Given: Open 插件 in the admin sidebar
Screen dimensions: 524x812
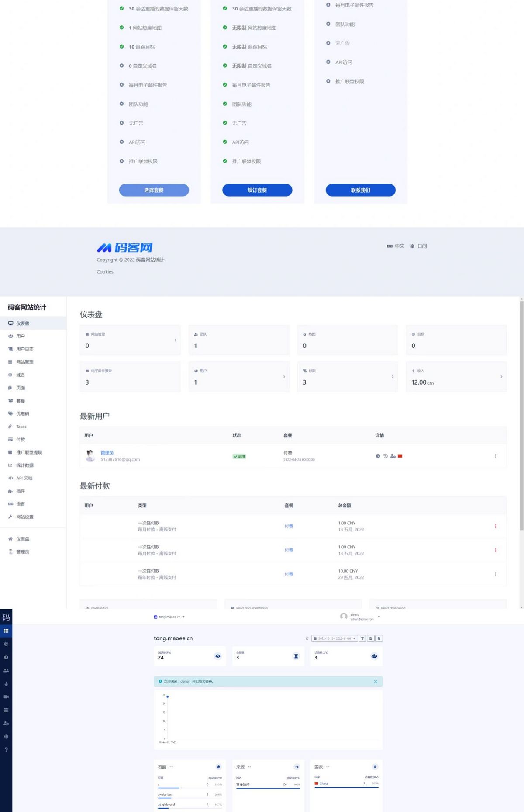Looking at the screenshot, I should pyautogui.click(x=33, y=491).
